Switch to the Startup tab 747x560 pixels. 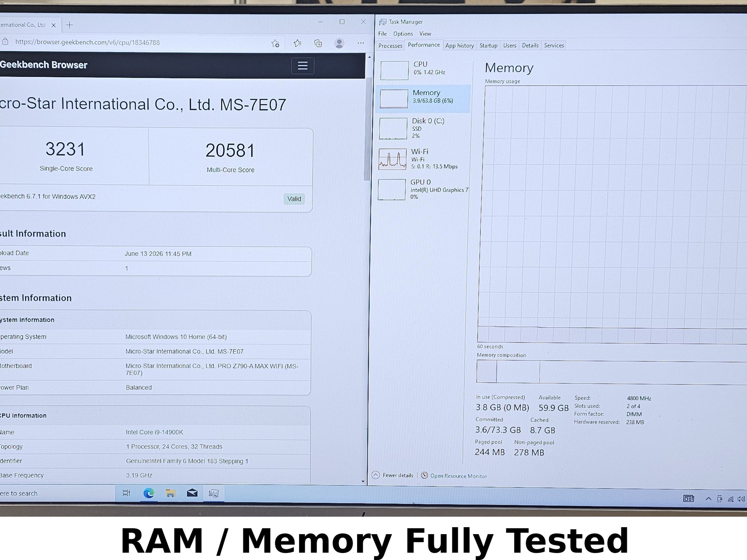pos(488,46)
